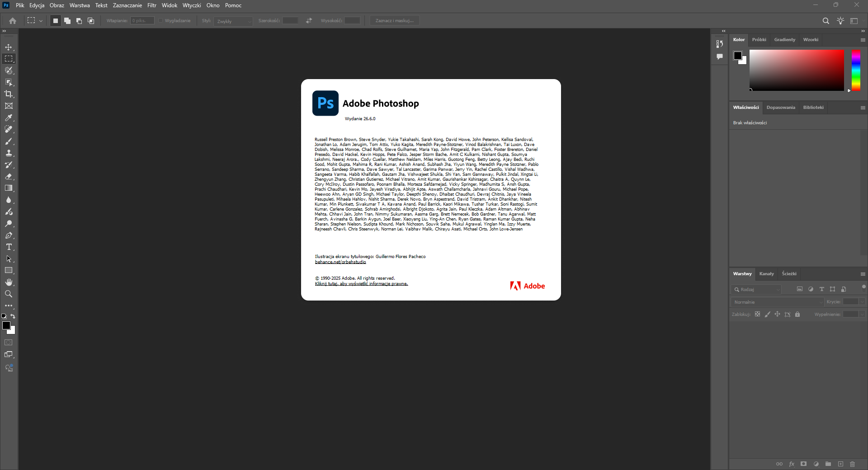Image resolution: width=868 pixels, height=470 pixels.
Task: Expand the Wypełnienie fill dropdown arrow
Action: click(862, 314)
